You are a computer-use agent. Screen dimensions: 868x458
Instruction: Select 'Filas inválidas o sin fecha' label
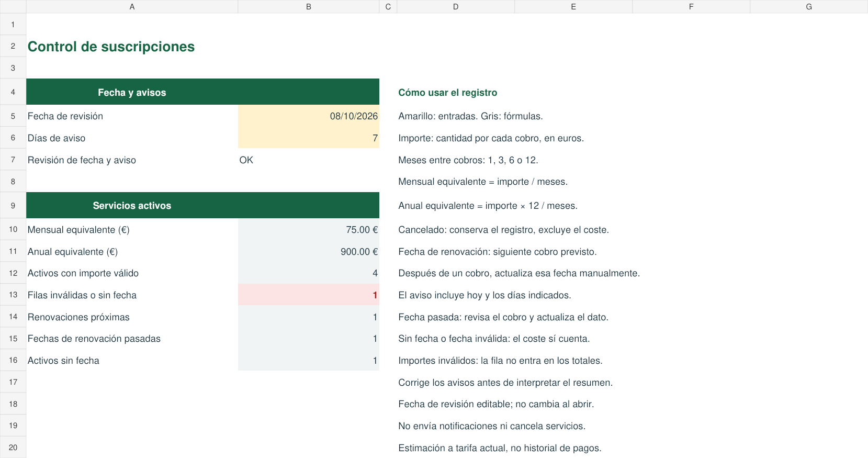(x=82, y=295)
